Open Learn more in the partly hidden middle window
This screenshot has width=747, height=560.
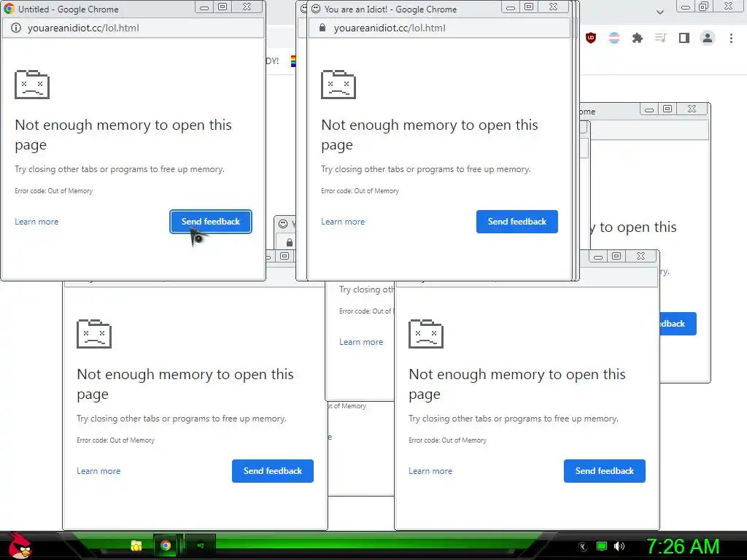click(x=361, y=342)
